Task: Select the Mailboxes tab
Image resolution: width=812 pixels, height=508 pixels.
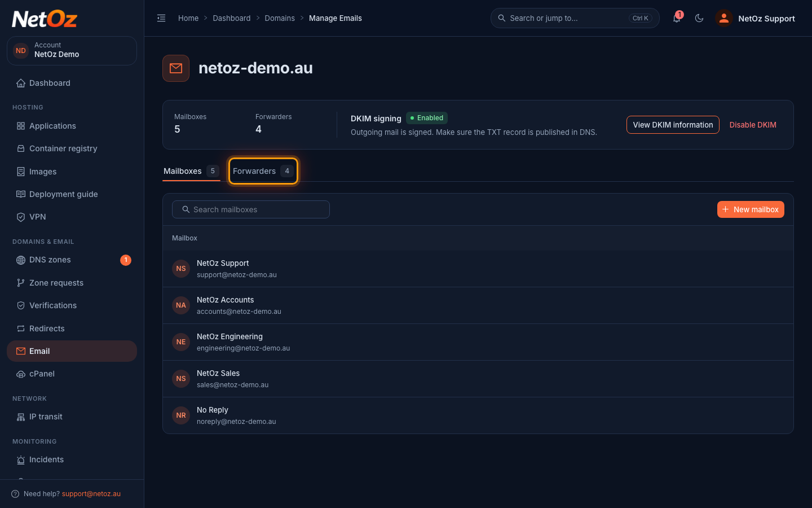Action: tap(191, 171)
